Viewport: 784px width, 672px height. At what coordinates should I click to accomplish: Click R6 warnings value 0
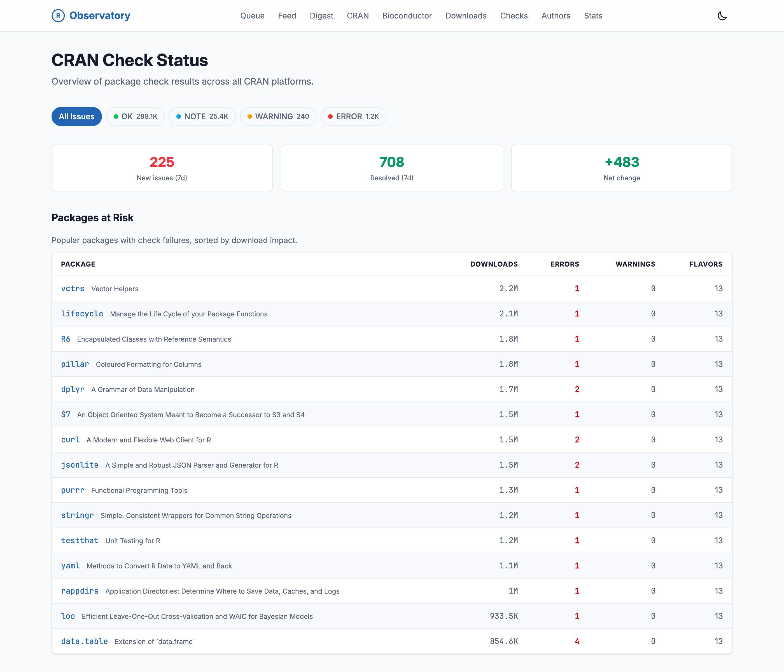653,339
